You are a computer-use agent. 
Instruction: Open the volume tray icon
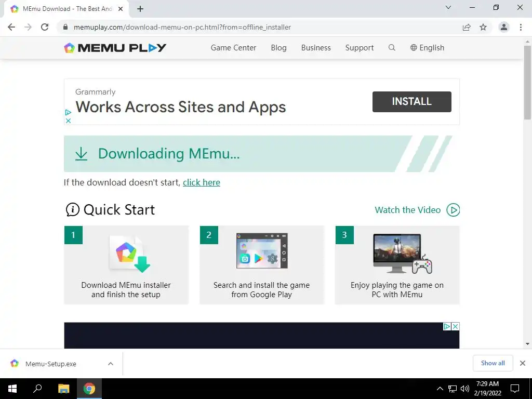pos(465,389)
